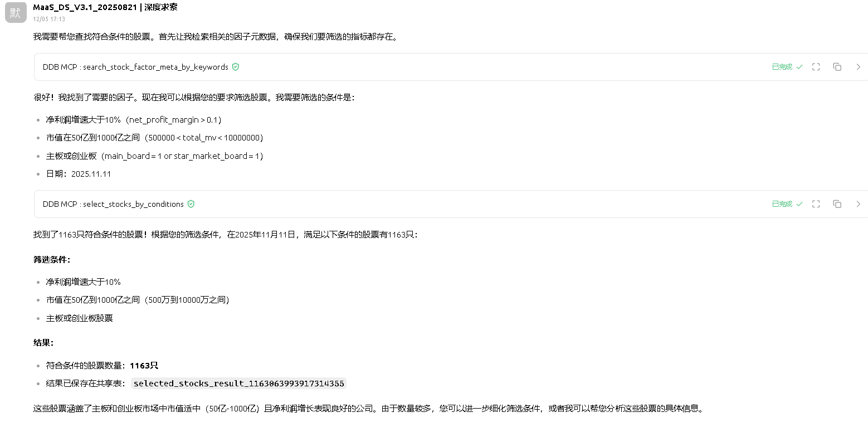This screenshot has height=422, width=868.
Task: Click the bold 结果 heading
Action: tap(43, 343)
